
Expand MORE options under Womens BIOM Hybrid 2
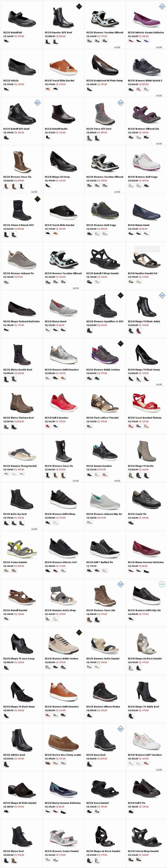[x=159, y=96]
